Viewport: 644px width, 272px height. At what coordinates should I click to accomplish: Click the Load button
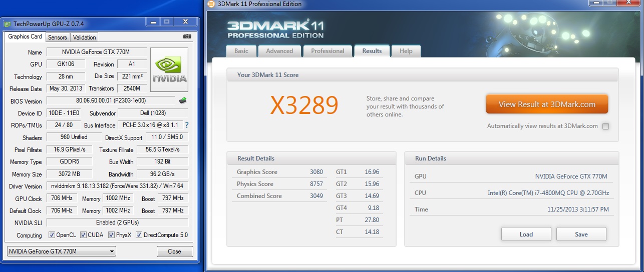click(x=526, y=234)
